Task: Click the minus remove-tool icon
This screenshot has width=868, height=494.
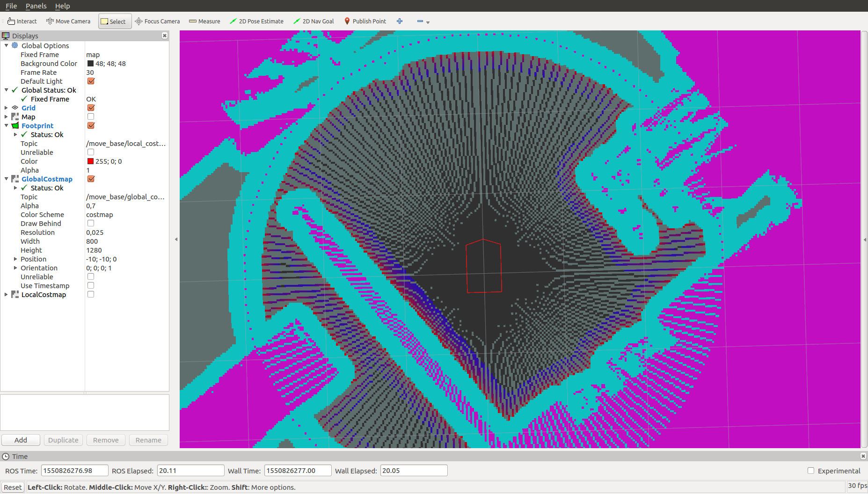Action: (x=420, y=21)
